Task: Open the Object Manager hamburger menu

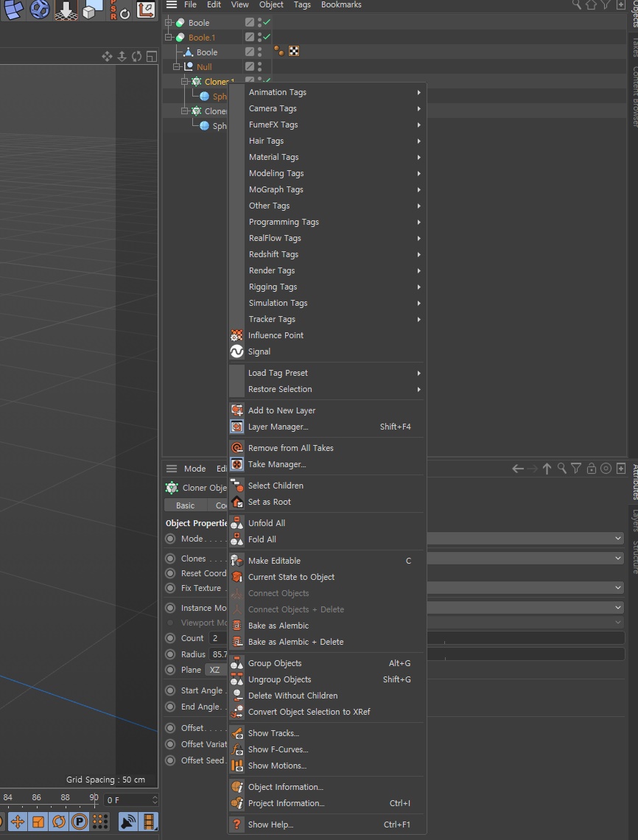Action: [172, 5]
